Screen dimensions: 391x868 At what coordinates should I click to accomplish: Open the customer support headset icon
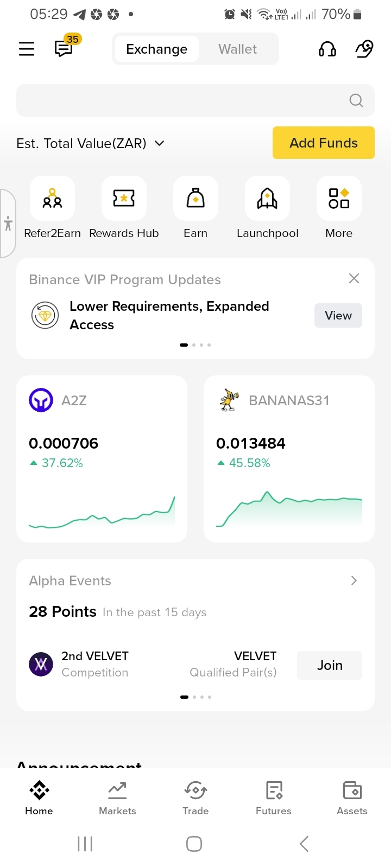[x=327, y=49]
